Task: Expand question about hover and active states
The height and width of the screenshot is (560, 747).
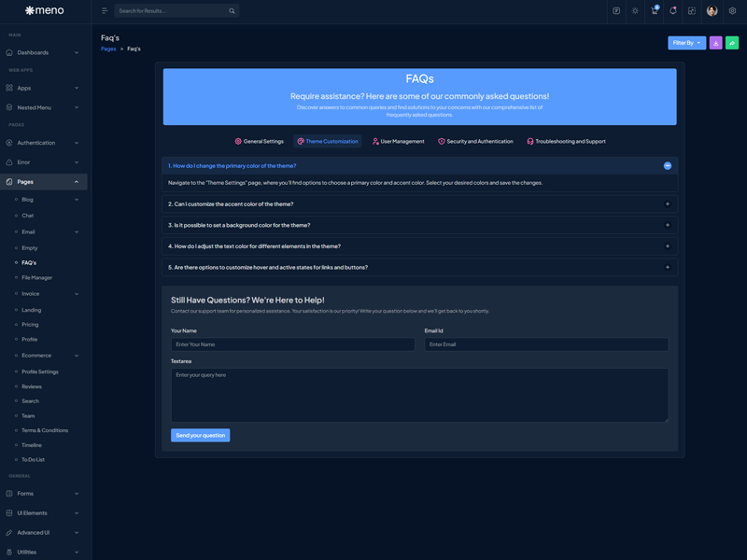Action: point(418,267)
